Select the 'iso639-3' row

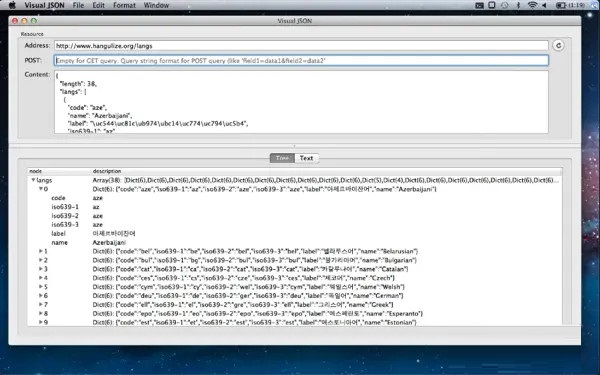[294, 225]
